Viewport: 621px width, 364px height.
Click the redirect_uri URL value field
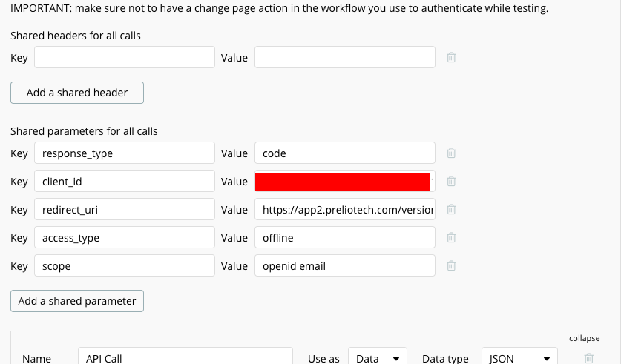coord(344,210)
